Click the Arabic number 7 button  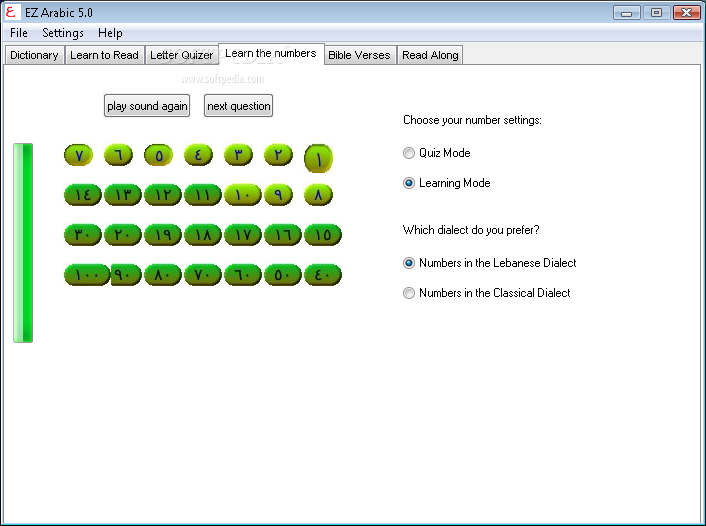tap(78, 155)
